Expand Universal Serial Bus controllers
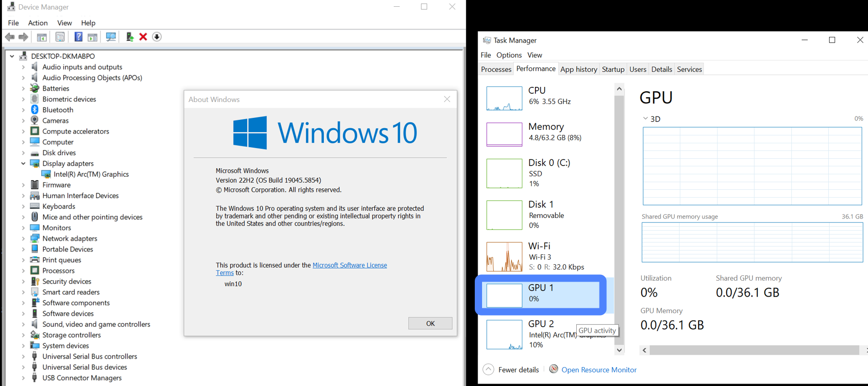The image size is (868, 386). coord(23,356)
